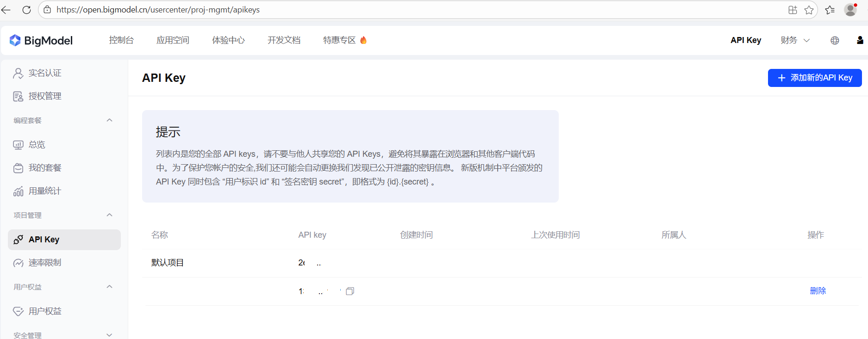Copy the API key with copy icon
Image resolution: width=868 pixels, height=339 pixels.
coord(350,291)
